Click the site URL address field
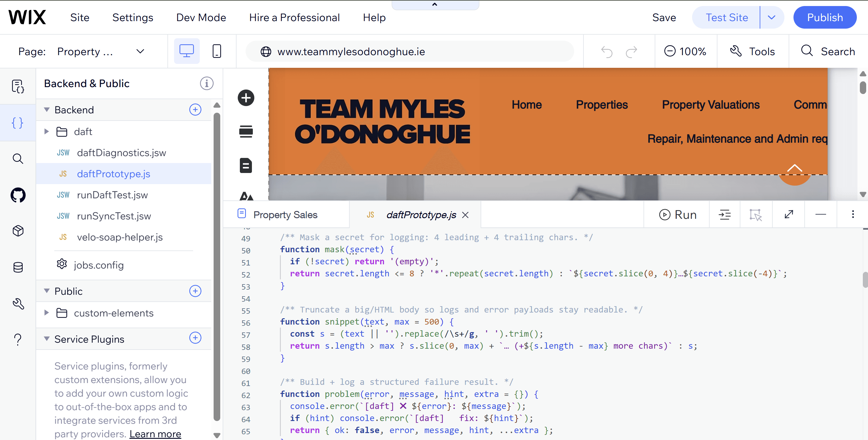The height and width of the screenshot is (440, 868). 409,52
